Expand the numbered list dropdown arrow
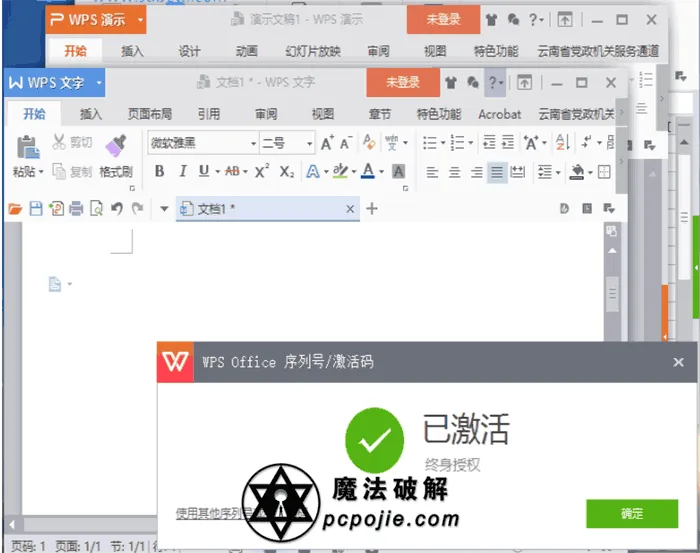The width and height of the screenshot is (700, 553). (471, 143)
